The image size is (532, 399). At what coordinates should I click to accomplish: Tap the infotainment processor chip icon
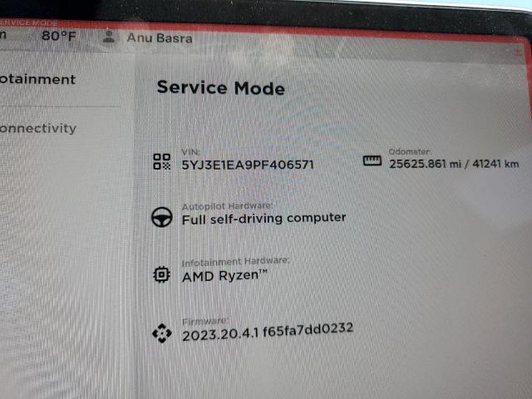tap(161, 274)
